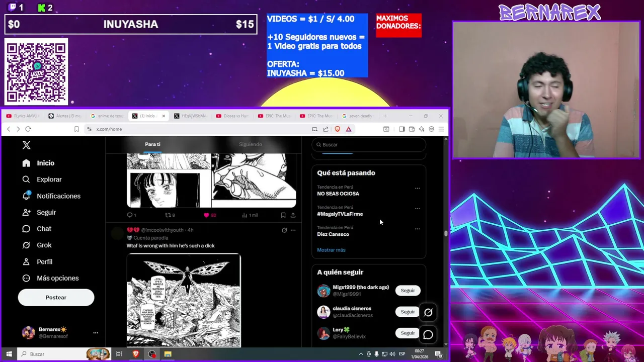
Task: Switch to Dioses vs Hum YouTube tab
Action: (232, 116)
